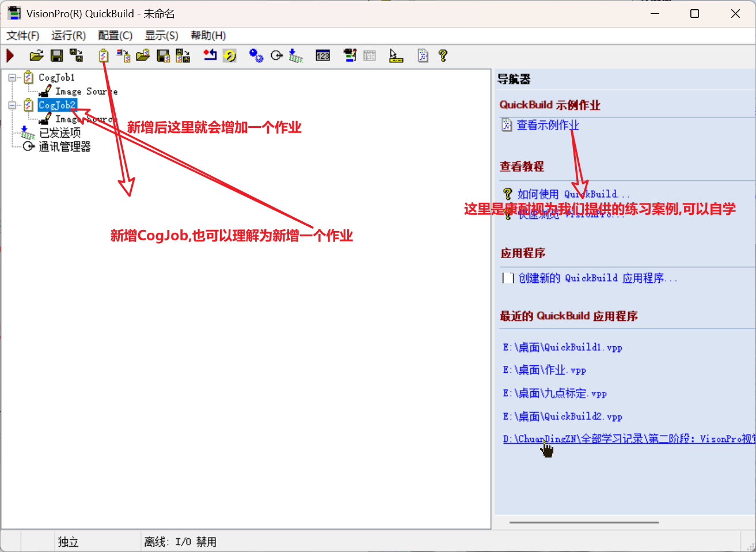The width and height of the screenshot is (756, 552).
Task: Click the yellow question mark help toolbar icon
Action: [443, 56]
